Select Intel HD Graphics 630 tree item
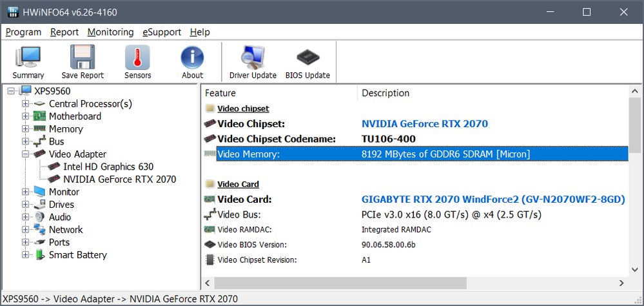 tap(108, 167)
